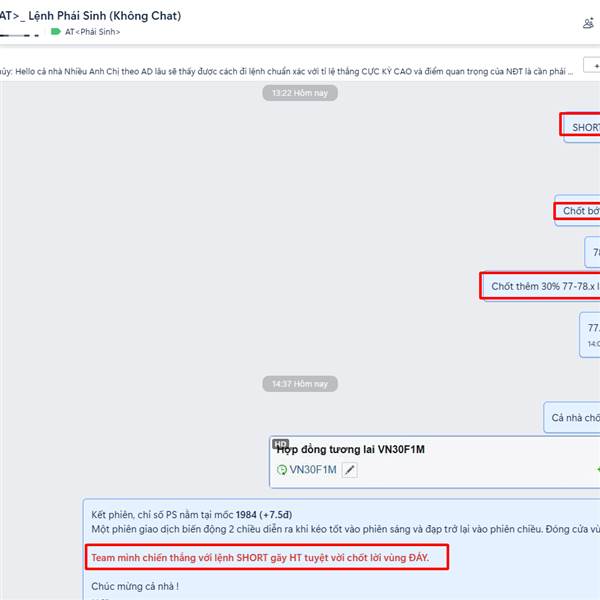The image size is (600, 600).
Task: Expand pinned message list button
Action: click(592, 65)
